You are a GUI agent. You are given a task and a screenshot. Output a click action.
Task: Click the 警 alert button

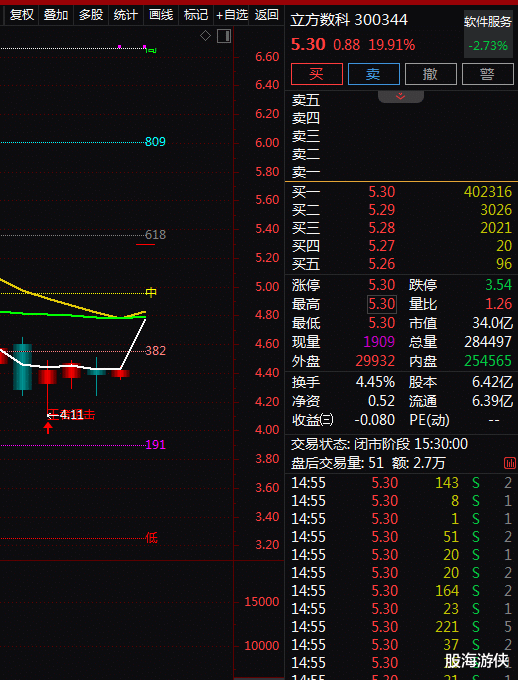(488, 74)
